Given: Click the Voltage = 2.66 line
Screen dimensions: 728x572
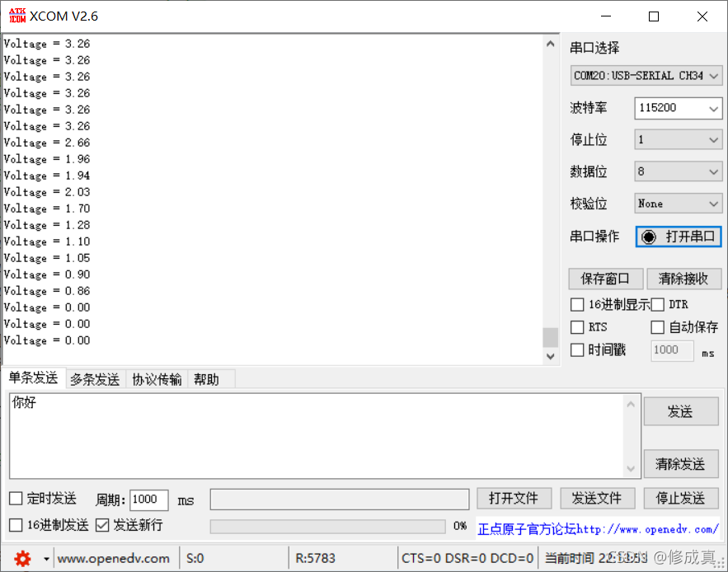Looking at the screenshot, I should 47,143.
